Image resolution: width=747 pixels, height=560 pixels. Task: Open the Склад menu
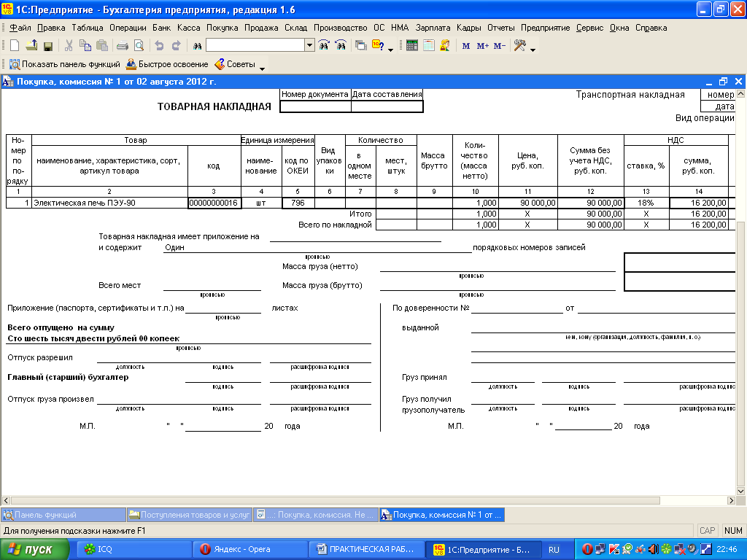coord(296,28)
